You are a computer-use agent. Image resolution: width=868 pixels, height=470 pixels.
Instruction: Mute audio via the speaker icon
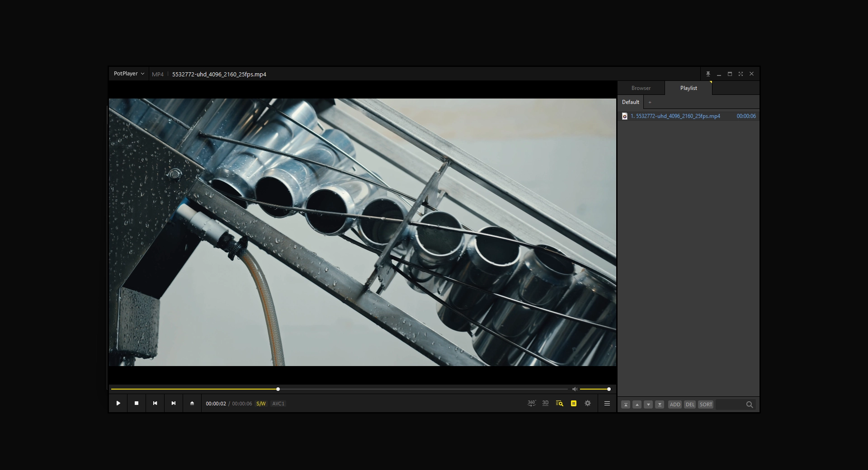[x=575, y=389]
